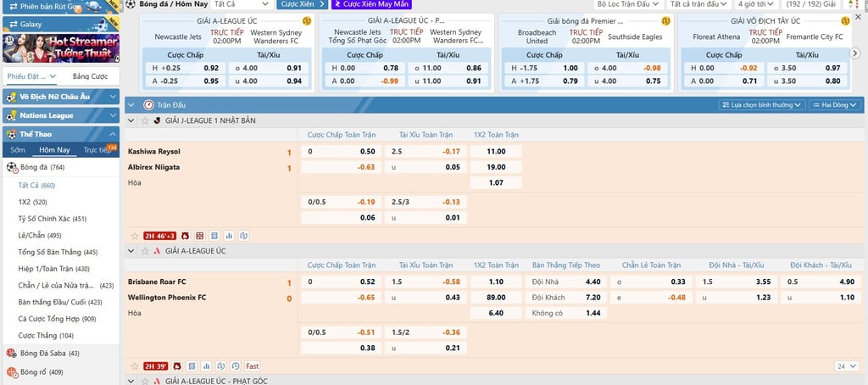Collapse the Trận Đấu panel header
Screen dimensions: 868x385
click(132, 104)
